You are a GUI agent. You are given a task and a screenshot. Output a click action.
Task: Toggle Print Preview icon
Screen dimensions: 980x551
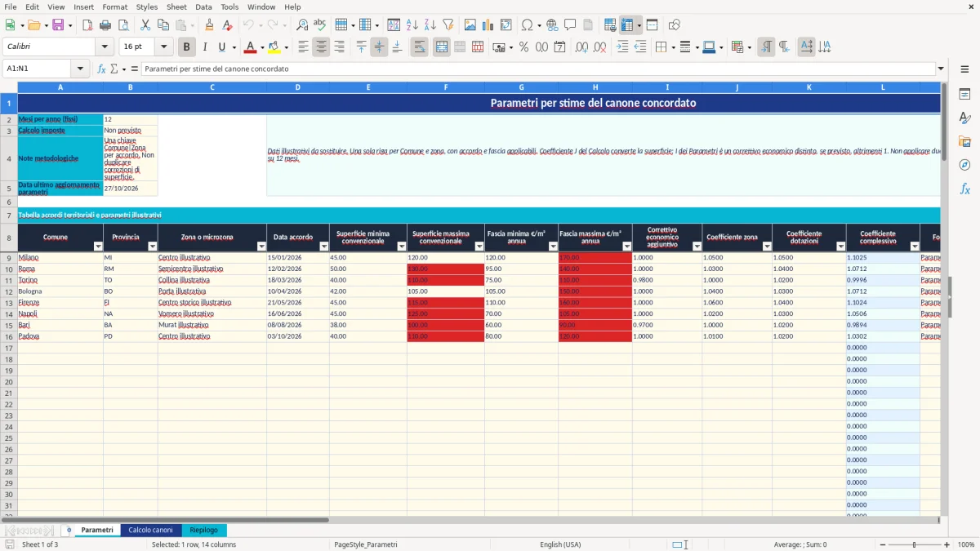click(x=124, y=25)
